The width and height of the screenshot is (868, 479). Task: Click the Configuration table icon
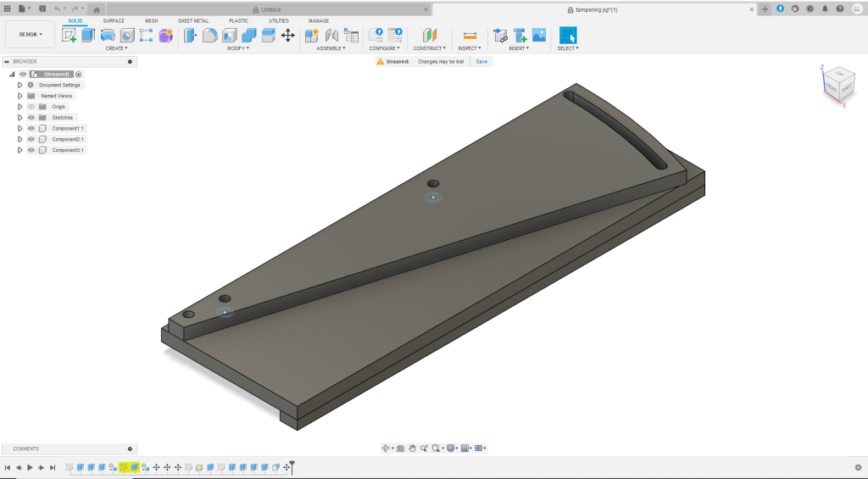395,36
